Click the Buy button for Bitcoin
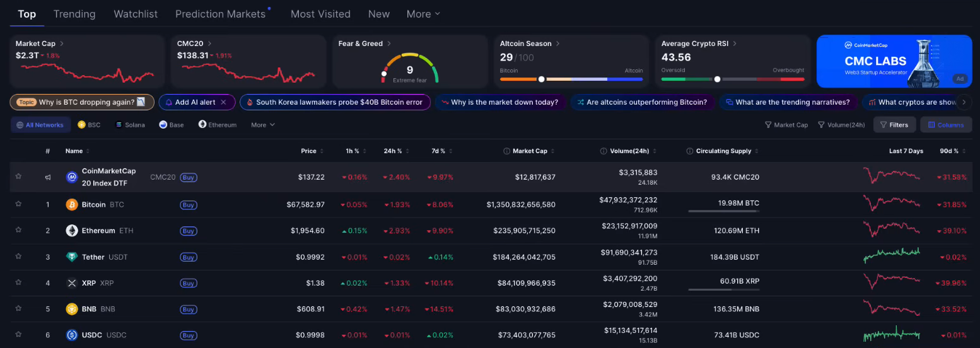980x348 pixels. click(188, 205)
